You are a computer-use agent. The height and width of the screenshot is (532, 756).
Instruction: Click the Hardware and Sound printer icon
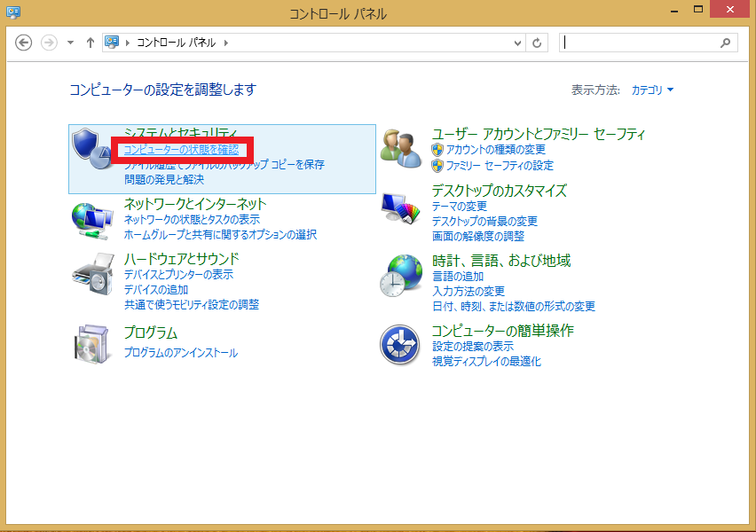click(92, 275)
